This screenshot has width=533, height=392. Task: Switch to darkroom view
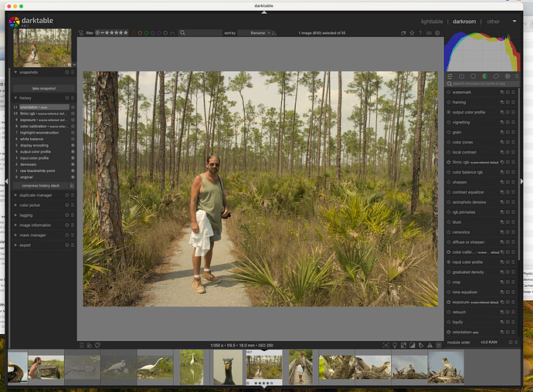pos(464,22)
